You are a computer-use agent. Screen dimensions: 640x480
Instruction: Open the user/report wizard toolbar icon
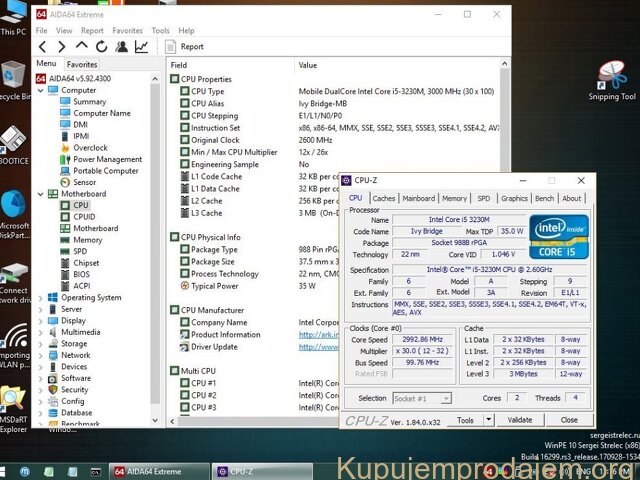click(121, 47)
